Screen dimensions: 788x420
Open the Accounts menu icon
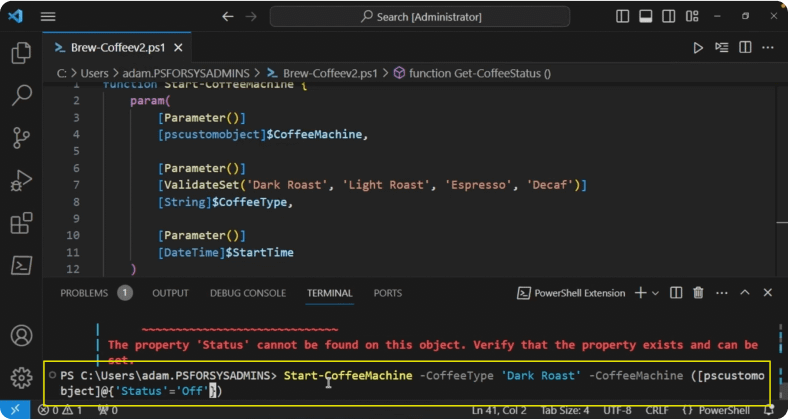pos(21,336)
